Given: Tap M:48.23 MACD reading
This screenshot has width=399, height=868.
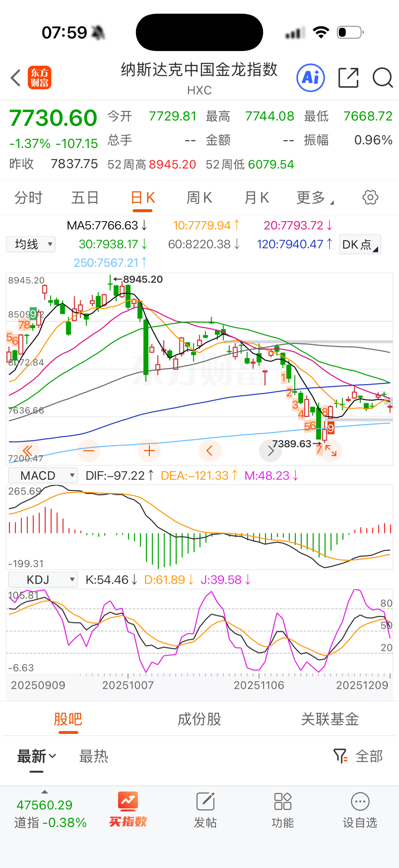Looking at the screenshot, I should (271, 475).
